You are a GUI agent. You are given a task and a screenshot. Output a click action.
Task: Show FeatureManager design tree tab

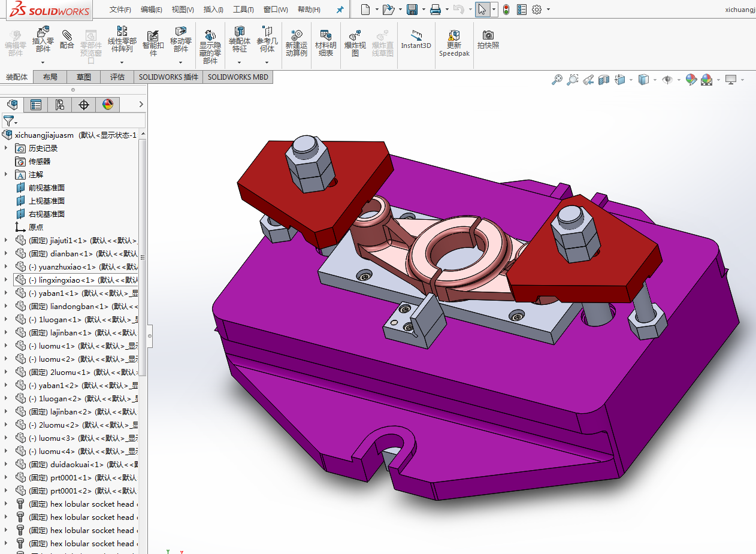point(12,105)
